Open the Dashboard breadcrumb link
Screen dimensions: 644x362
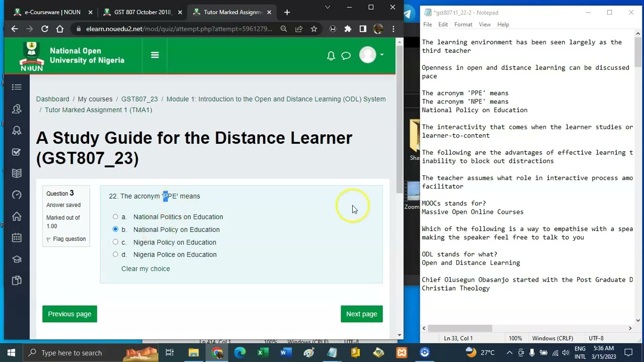pos(53,99)
